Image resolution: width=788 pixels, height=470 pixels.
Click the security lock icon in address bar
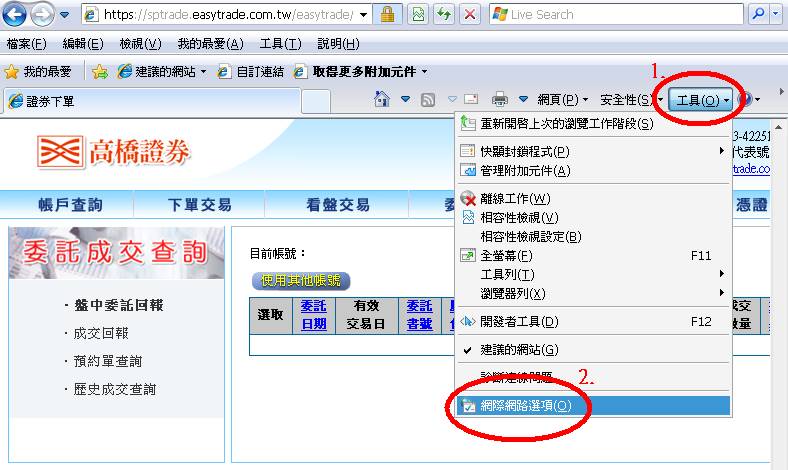click(x=387, y=15)
